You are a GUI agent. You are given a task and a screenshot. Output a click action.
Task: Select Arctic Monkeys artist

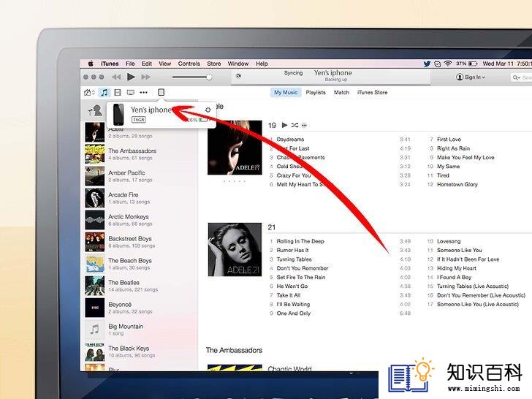click(140, 220)
